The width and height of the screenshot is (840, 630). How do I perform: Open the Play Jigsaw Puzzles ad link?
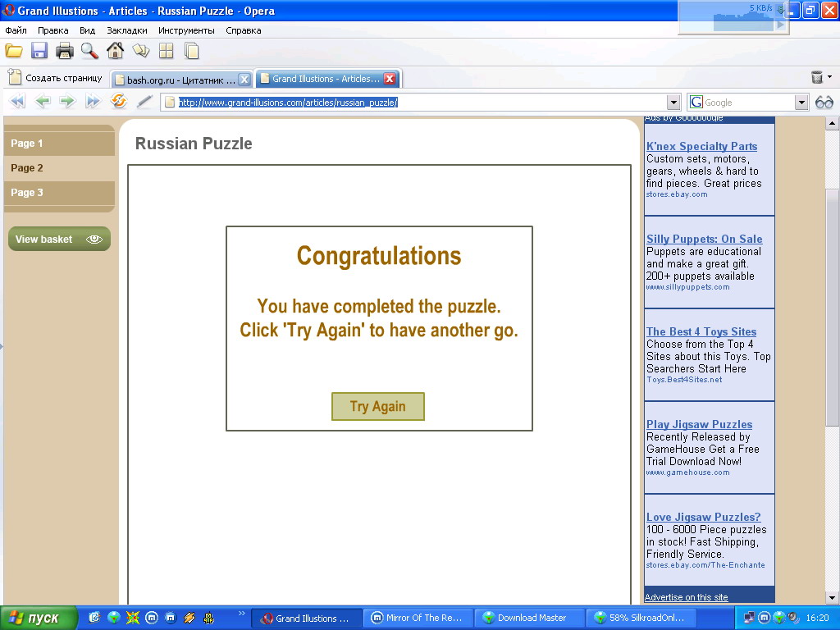click(x=699, y=424)
